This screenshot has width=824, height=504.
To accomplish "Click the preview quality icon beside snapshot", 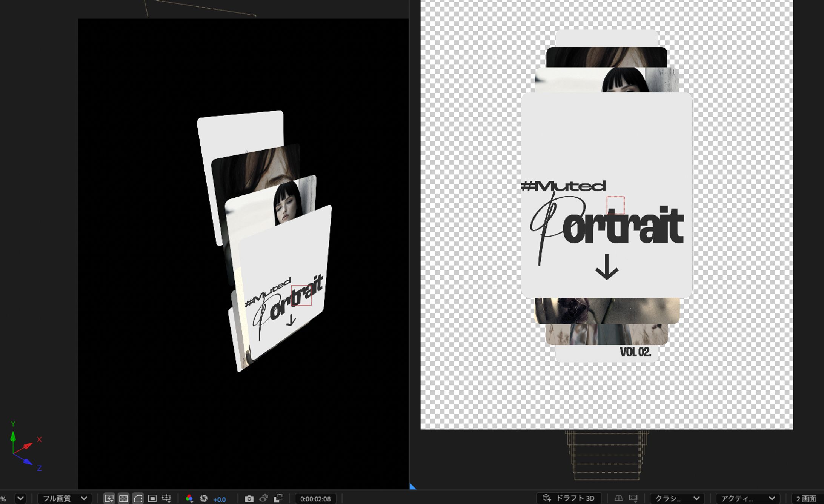I will tap(278, 498).
